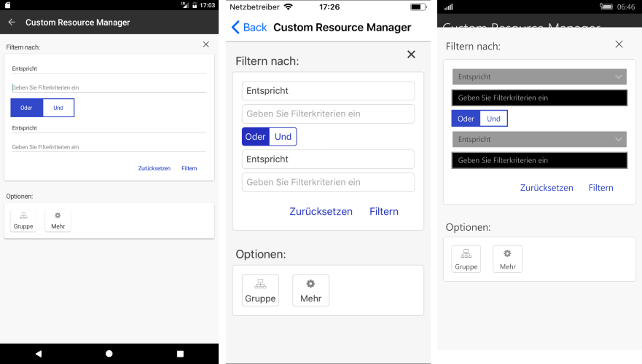
Task: Open the Mehr gear options on the Android screen
Action: click(58, 221)
